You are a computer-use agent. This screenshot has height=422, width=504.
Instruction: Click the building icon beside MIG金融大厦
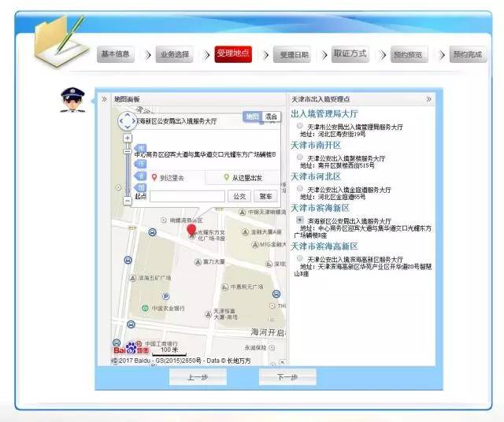point(255,245)
